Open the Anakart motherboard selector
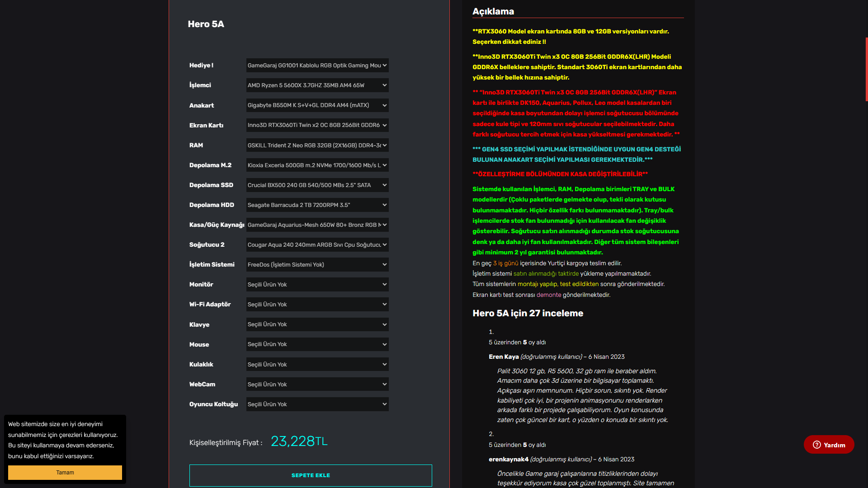This screenshot has width=868, height=488. (317, 105)
